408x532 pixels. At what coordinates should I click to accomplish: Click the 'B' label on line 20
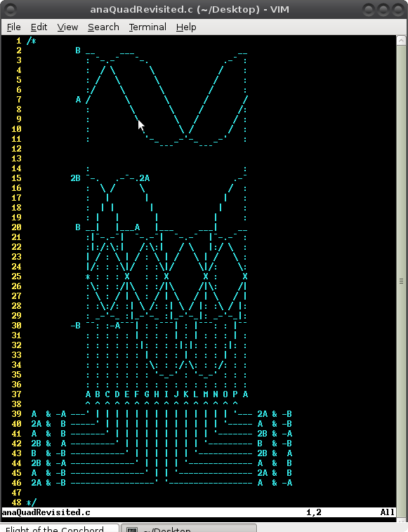(x=78, y=227)
